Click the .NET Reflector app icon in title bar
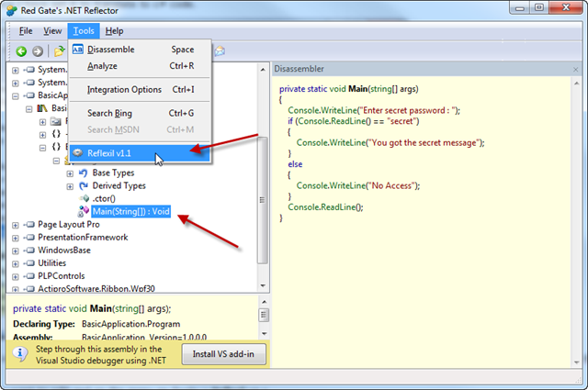 point(12,10)
